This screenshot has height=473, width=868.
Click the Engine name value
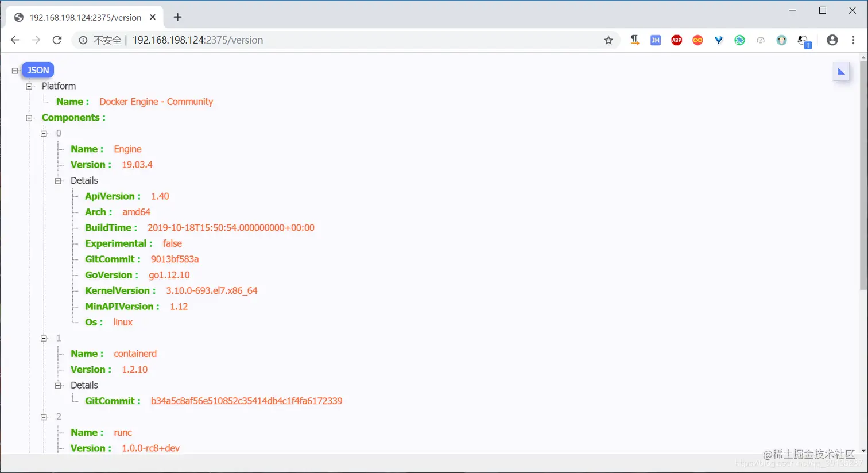point(127,149)
